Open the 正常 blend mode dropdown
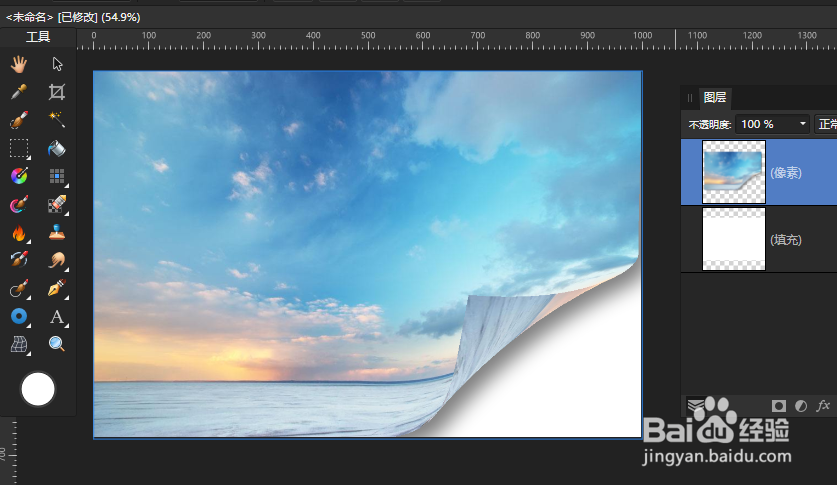837x485 pixels. pos(825,124)
